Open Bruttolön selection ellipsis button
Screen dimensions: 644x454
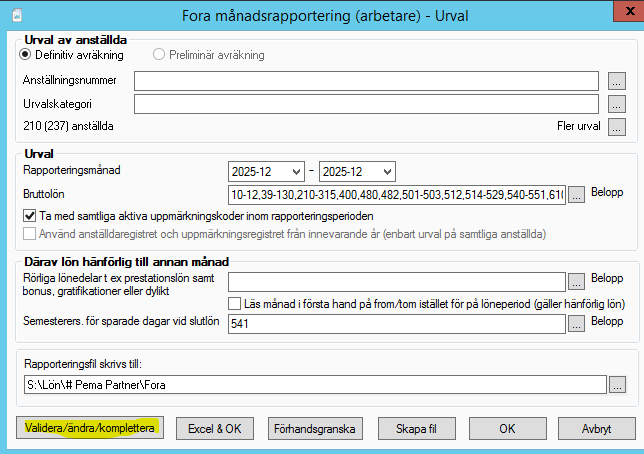point(577,195)
